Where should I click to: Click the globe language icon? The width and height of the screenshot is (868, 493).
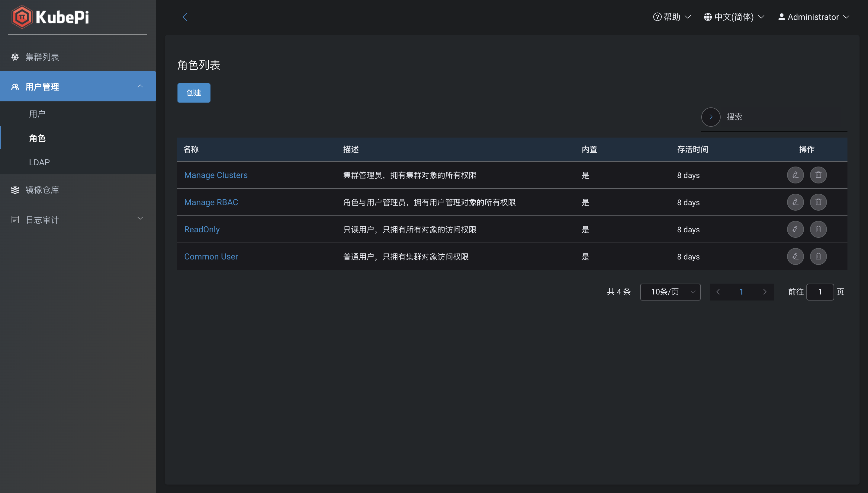point(708,17)
